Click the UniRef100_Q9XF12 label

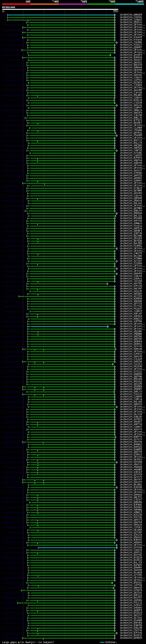pyautogui.click(x=131, y=552)
